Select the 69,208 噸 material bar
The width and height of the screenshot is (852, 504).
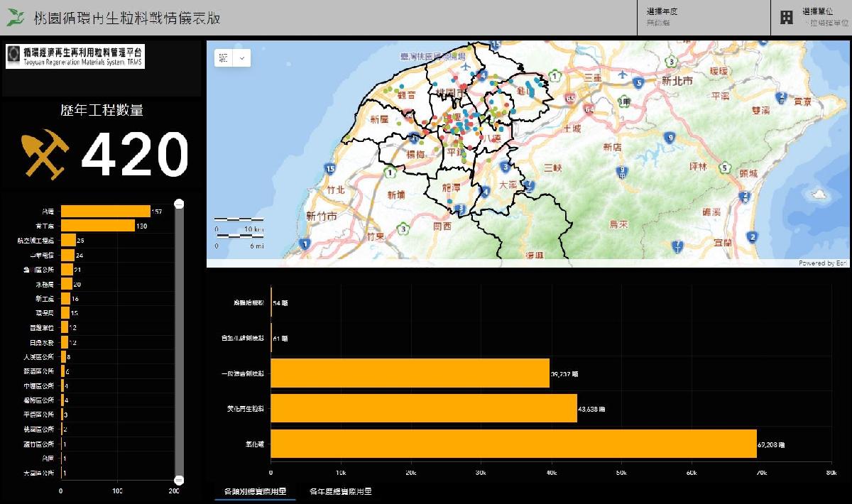pyautogui.click(x=513, y=444)
